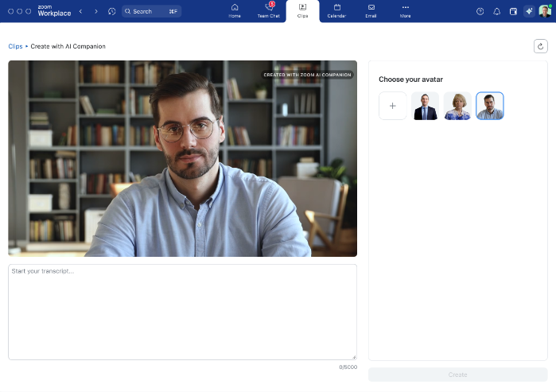Switch to the Calendar tab

coord(336,10)
